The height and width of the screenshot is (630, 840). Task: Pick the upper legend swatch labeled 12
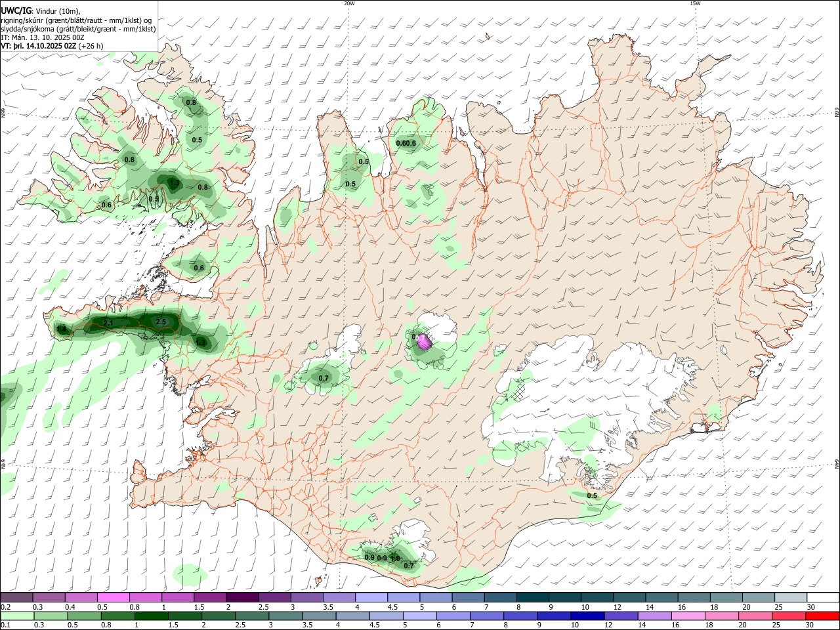coord(629,597)
